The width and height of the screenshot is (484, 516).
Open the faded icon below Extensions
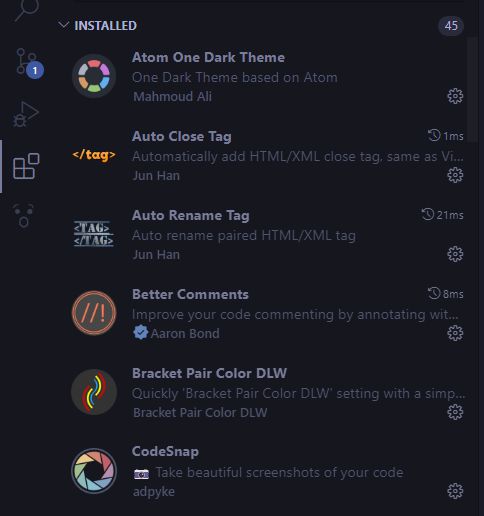tap(23, 215)
